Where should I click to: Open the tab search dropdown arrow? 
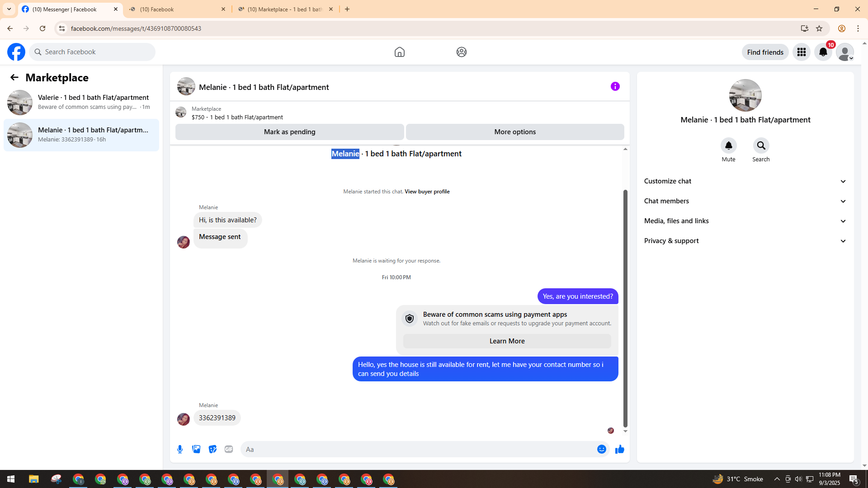point(9,9)
